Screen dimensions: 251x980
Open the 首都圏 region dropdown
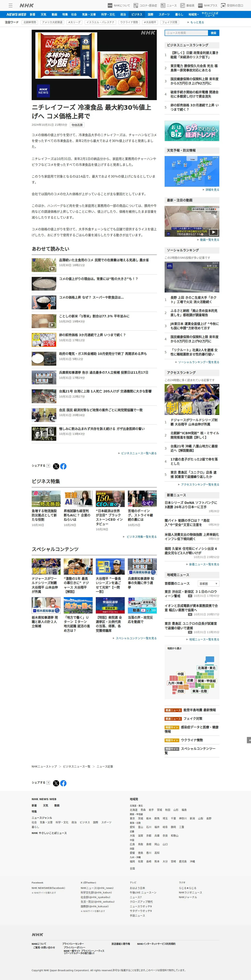coord(208,584)
